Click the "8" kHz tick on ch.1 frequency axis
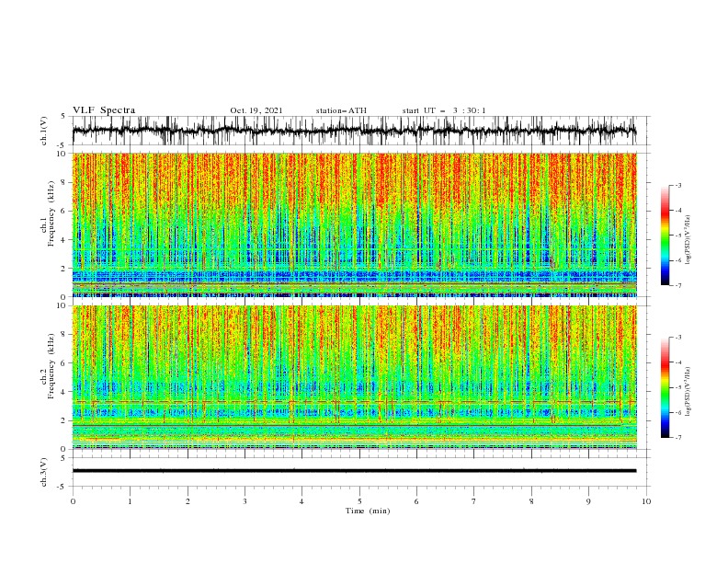Viewport: 728px width, 563px height. [x=64, y=182]
